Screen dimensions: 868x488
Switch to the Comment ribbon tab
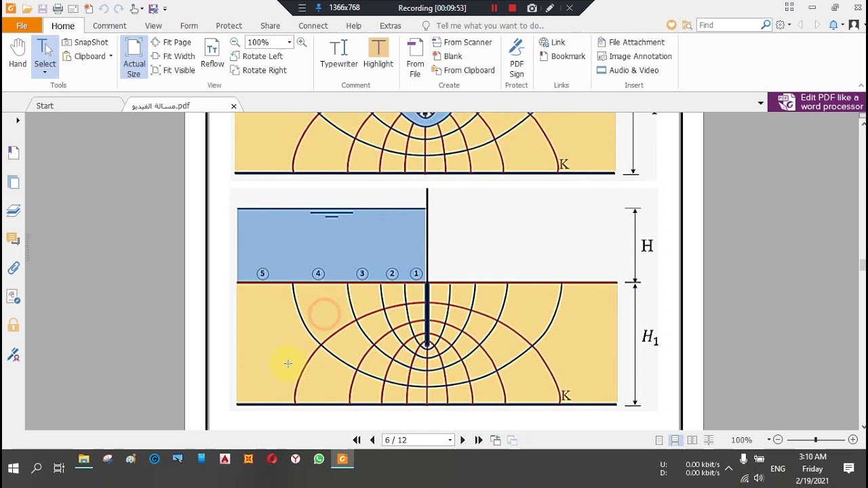(x=109, y=26)
